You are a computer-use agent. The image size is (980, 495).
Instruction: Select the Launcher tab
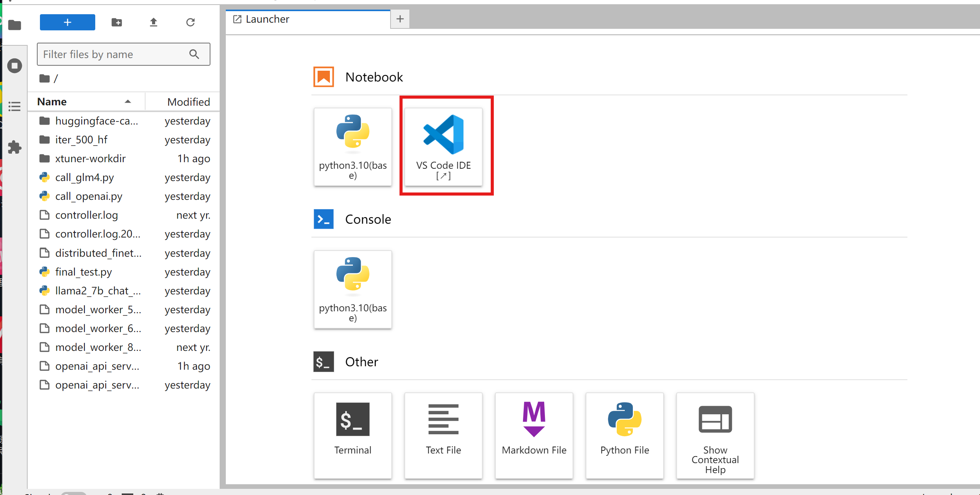pyautogui.click(x=308, y=19)
